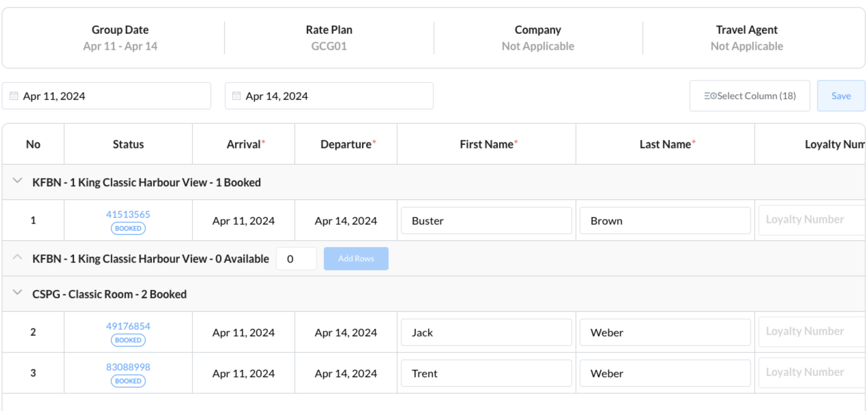
Task: Collapse the CSPG Classic Room group
Action: coord(17,293)
